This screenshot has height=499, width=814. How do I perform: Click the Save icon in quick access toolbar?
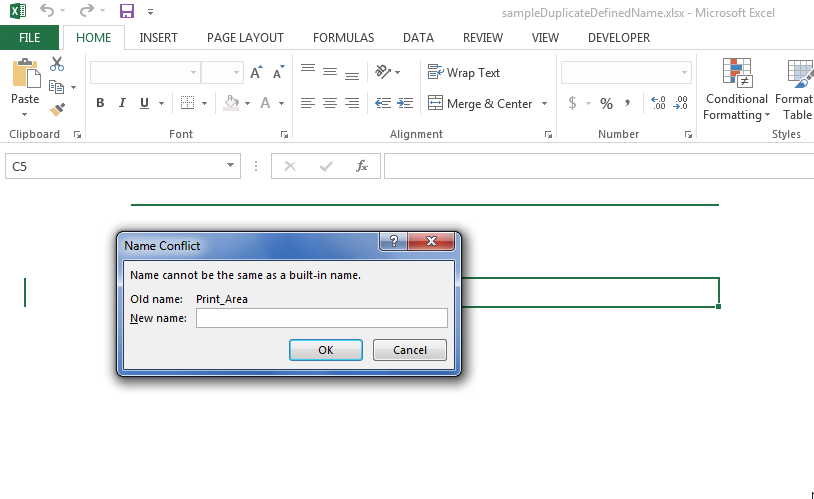click(126, 12)
